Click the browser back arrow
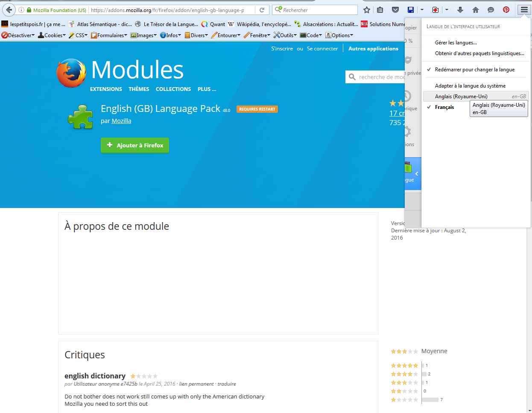The width and height of the screenshot is (532, 413). click(x=9, y=10)
